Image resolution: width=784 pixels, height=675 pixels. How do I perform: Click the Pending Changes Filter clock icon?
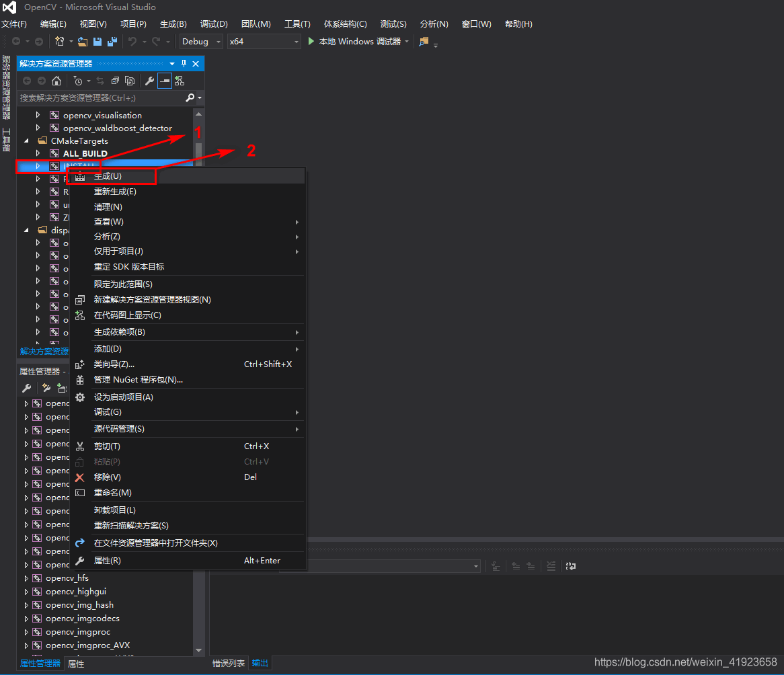[x=77, y=81]
